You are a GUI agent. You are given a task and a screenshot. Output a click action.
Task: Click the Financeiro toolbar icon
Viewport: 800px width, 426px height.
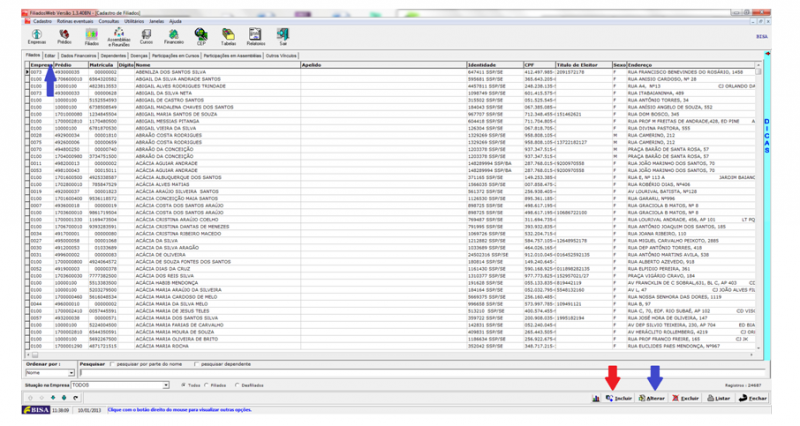point(174,37)
